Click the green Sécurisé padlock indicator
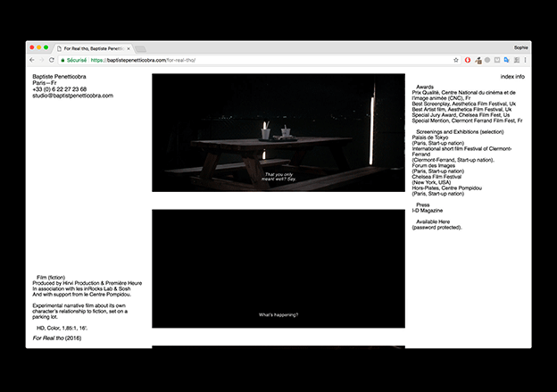The image size is (557, 392). click(75, 60)
